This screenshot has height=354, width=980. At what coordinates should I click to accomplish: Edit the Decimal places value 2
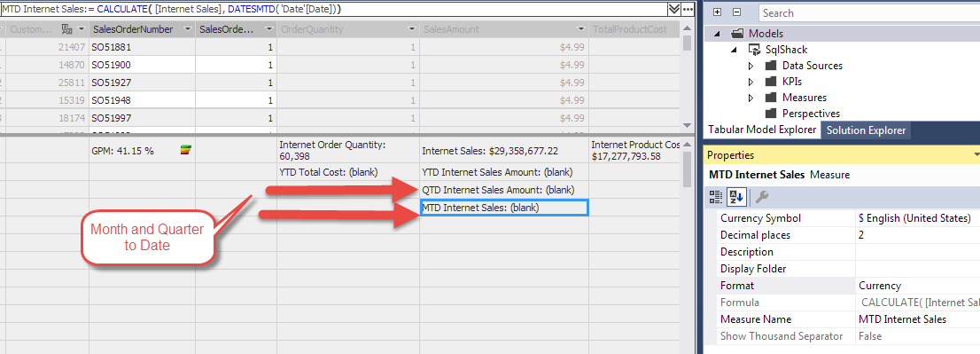(x=917, y=235)
